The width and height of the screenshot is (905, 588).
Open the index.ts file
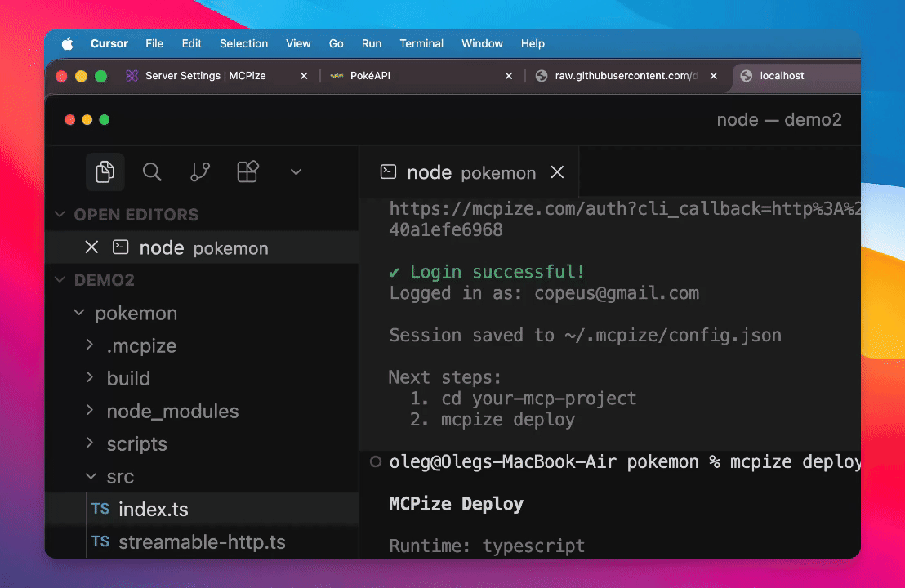point(153,510)
